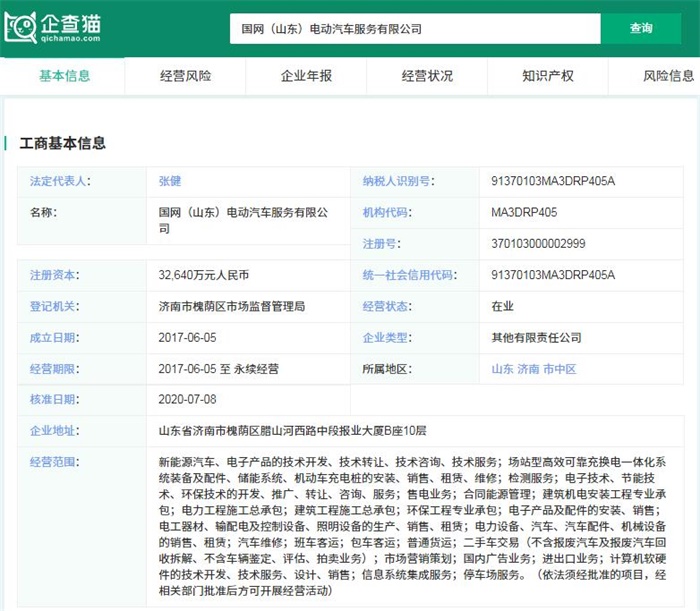Viewport: 700px width, 611px height.
Task: Open the 市中区 district link
Action: point(561,369)
